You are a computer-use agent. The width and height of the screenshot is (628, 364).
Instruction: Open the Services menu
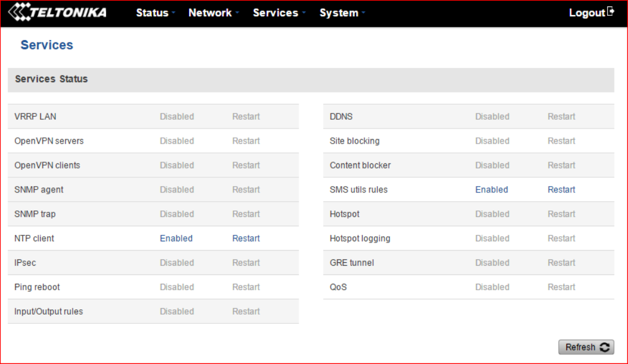click(x=279, y=13)
